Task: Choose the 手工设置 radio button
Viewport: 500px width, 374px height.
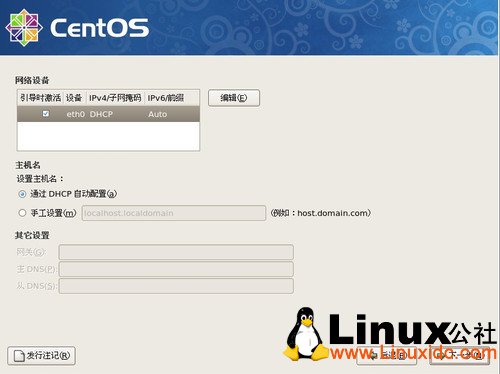Action: (x=22, y=213)
